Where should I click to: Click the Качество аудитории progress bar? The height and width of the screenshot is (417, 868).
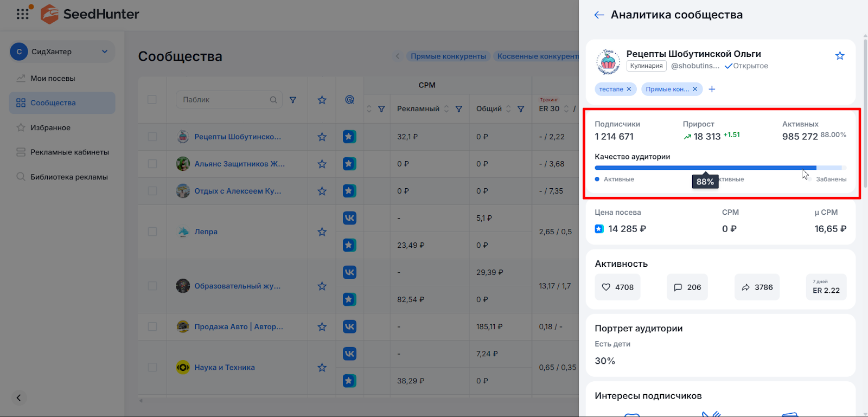[705, 168]
